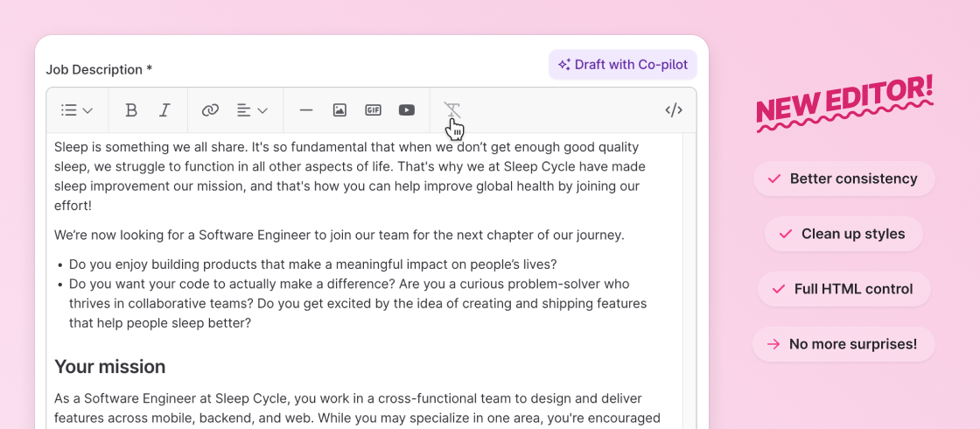Click the Job Description field label
This screenshot has width=980, height=429.
coord(99,70)
